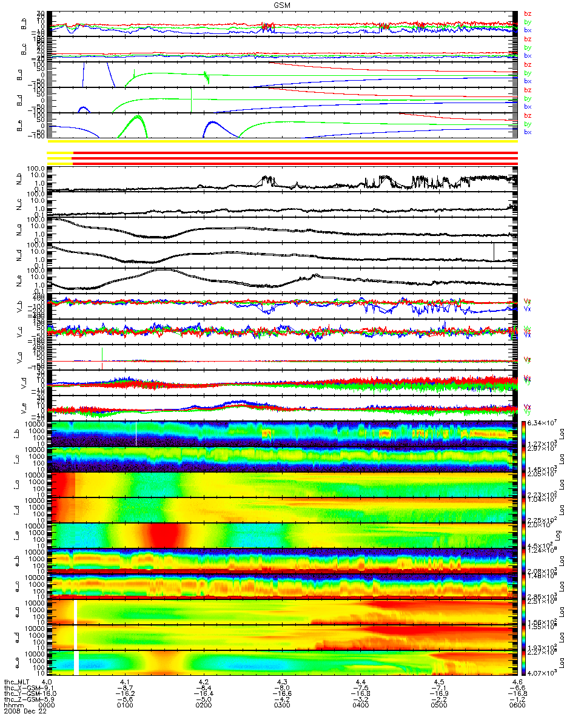
Task: Select the MLT value 4.5
Action: (x=439, y=682)
